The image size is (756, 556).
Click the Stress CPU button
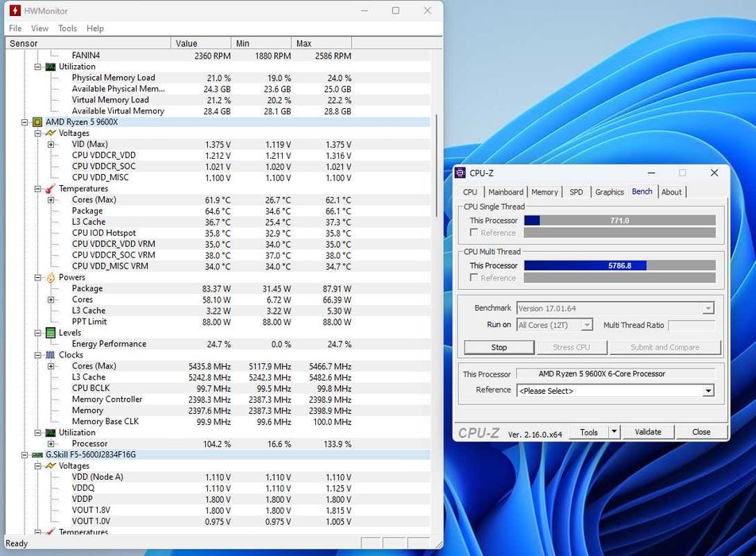(x=571, y=347)
